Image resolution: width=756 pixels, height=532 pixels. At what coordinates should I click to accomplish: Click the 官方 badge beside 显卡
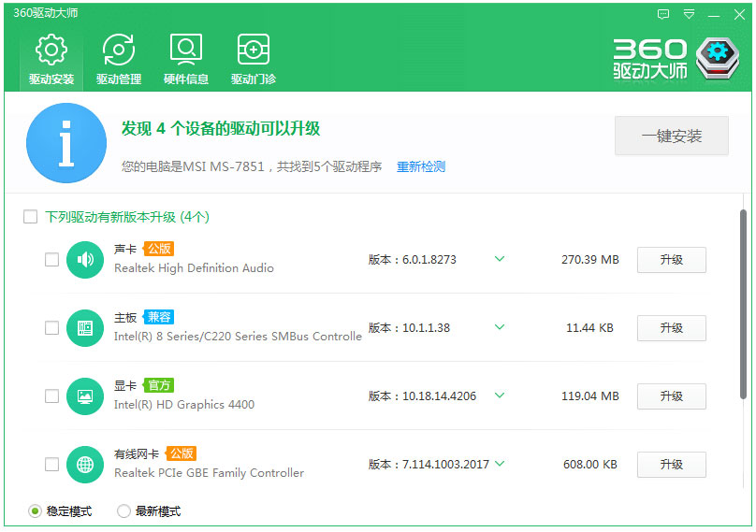point(159,385)
